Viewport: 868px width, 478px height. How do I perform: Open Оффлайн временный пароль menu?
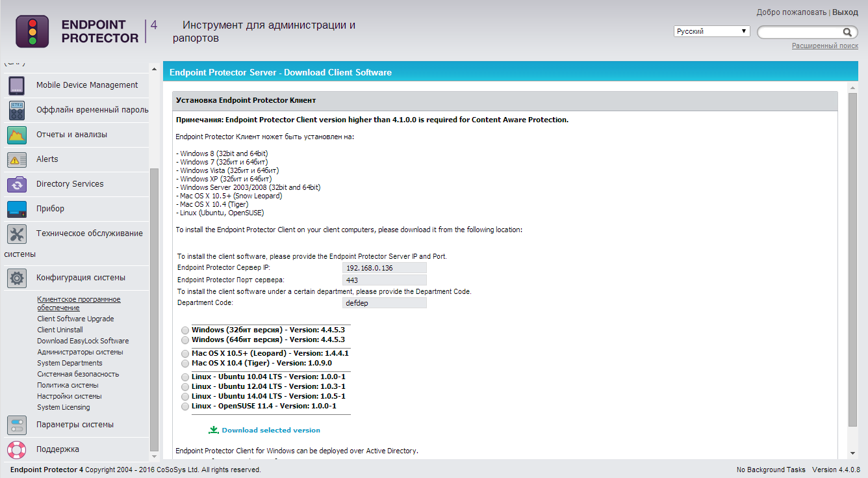(x=92, y=110)
